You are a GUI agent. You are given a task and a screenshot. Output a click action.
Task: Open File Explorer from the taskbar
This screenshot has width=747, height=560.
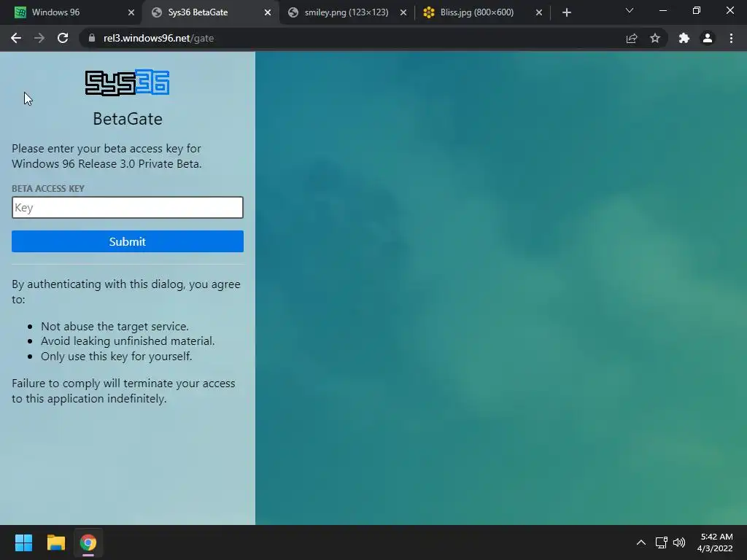(x=55, y=542)
